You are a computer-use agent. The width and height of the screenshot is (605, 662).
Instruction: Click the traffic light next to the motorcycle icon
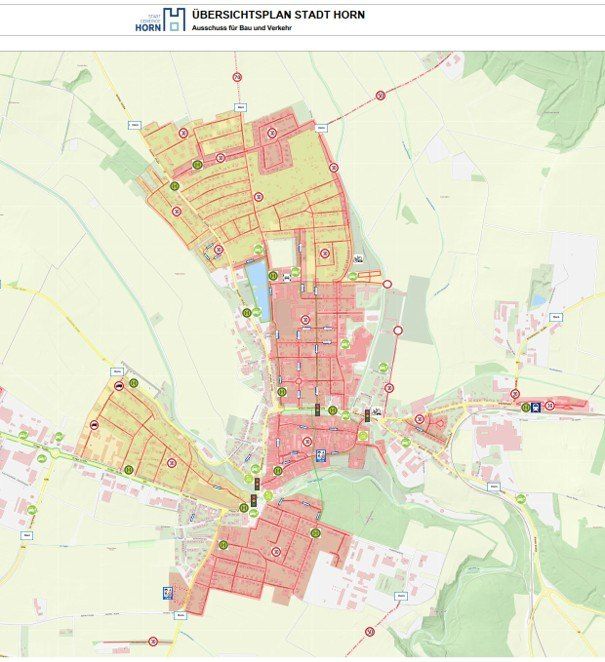click(367, 415)
